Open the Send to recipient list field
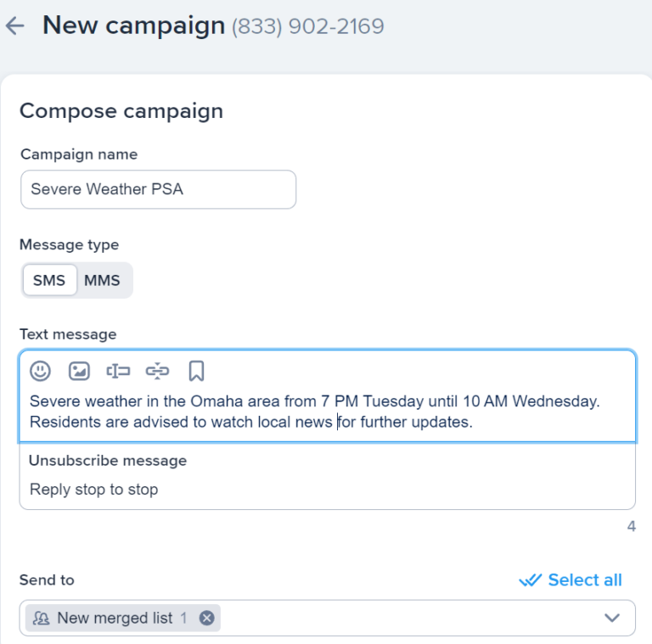This screenshot has height=644, width=652. (x=407, y=619)
